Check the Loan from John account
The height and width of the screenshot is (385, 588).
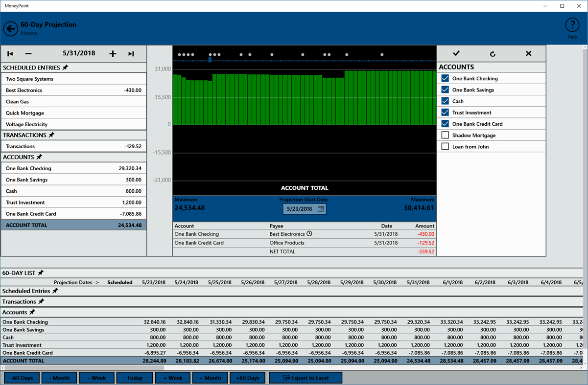pyautogui.click(x=445, y=146)
